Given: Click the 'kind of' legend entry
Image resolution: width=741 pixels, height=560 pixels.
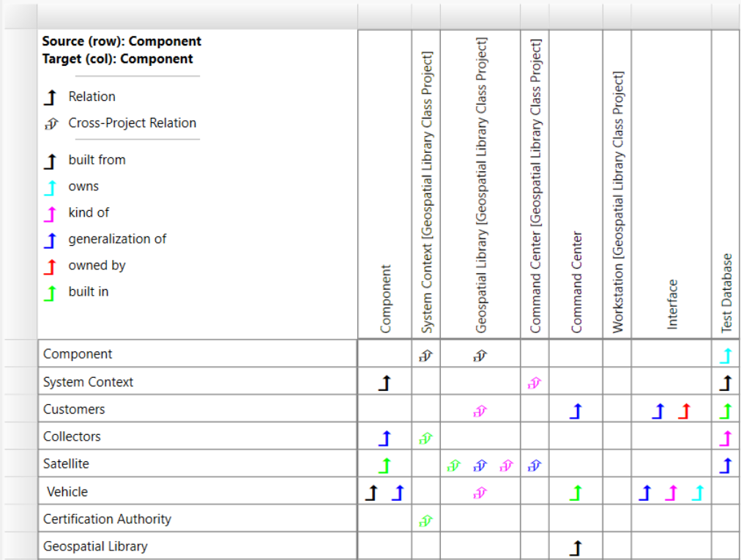Looking at the screenshot, I should [x=77, y=213].
